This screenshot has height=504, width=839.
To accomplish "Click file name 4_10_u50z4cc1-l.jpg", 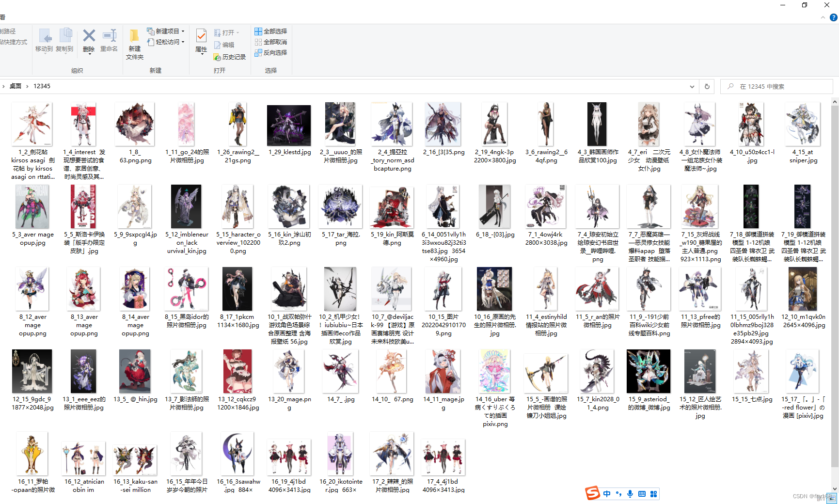I will pyautogui.click(x=752, y=157).
